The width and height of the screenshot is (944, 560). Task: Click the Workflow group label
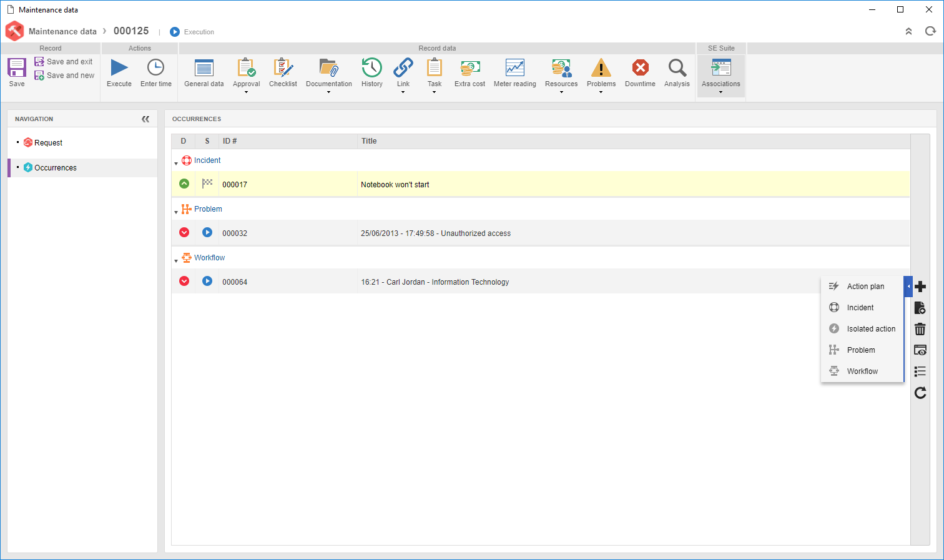209,258
